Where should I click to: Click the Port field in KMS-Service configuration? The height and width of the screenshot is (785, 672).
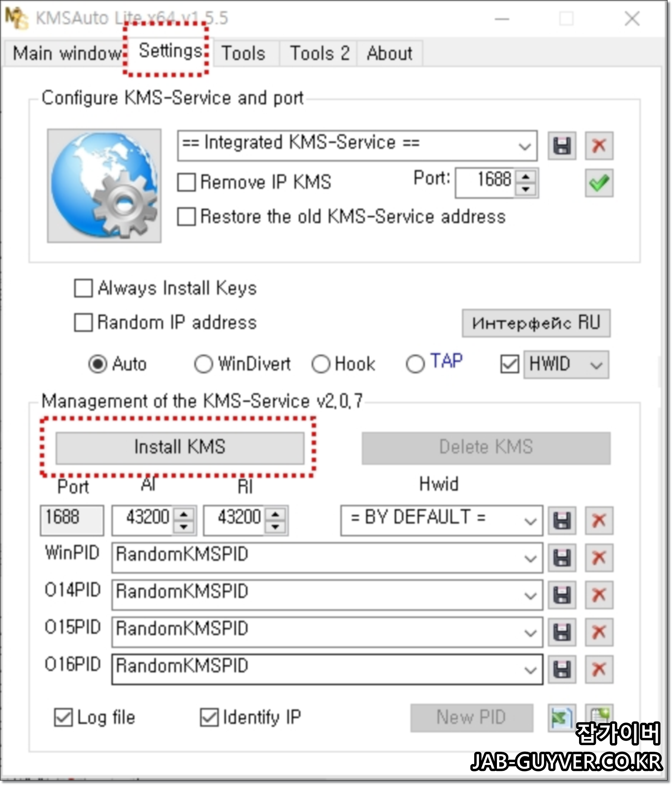[x=486, y=183]
